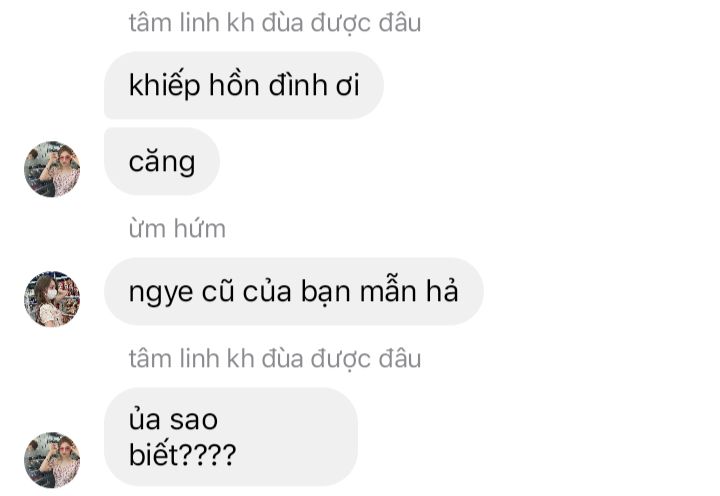Tap the "ủa sao biết????" message bubble

pyautogui.click(x=231, y=437)
